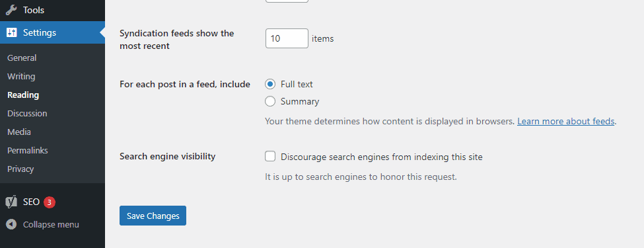
Task: Click the Tools wrench icon
Action: [11, 10]
